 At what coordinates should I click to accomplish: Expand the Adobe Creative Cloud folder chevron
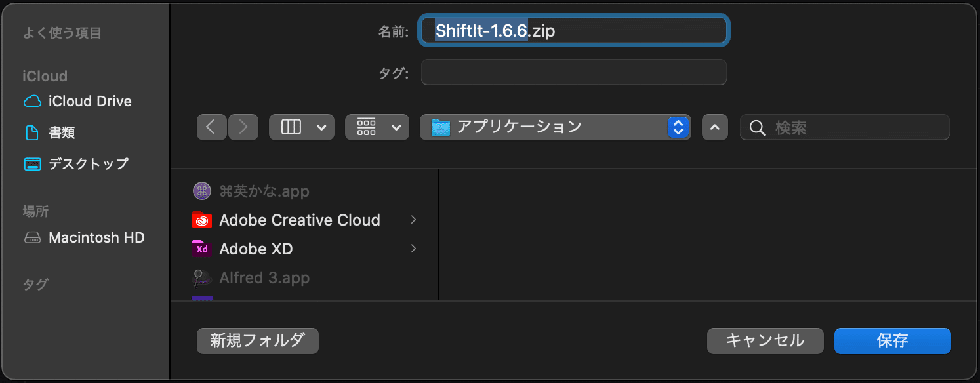(413, 220)
